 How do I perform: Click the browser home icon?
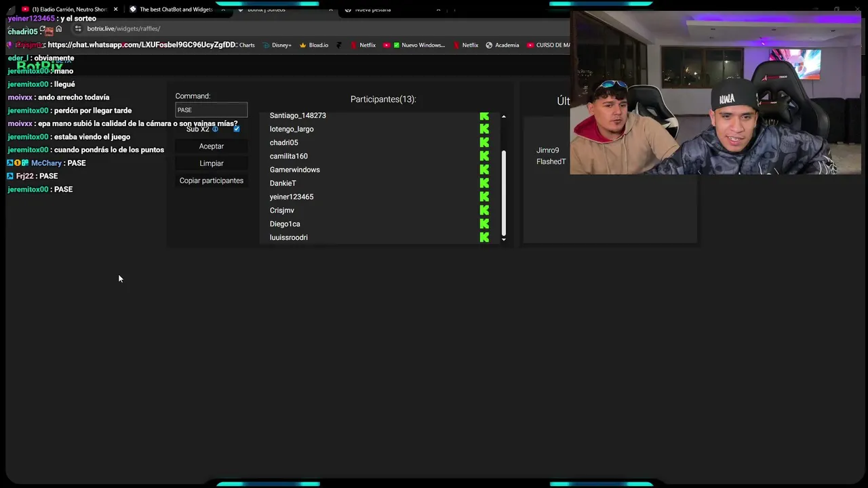pyautogui.click(x=59, y=29)
